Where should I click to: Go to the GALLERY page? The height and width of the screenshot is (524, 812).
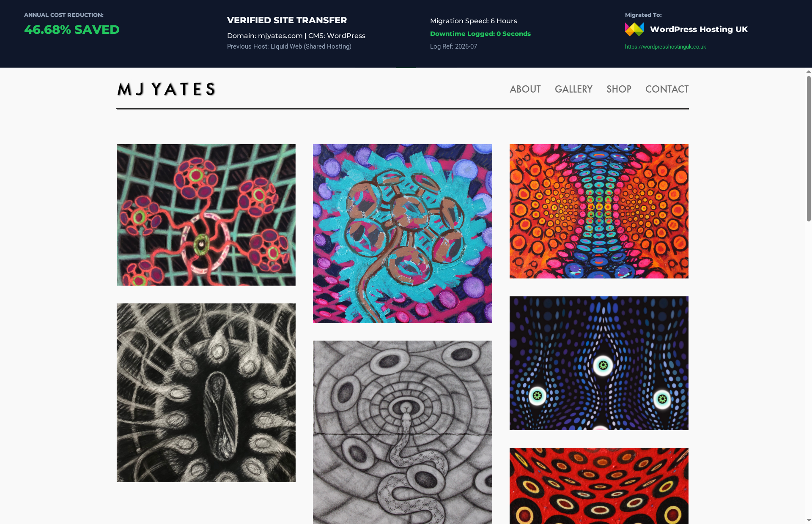pos(573,89)
